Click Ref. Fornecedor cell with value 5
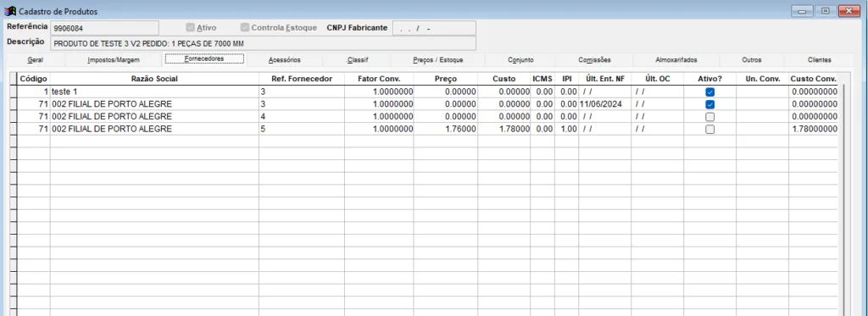868x316 pixels. coord(302,129)
